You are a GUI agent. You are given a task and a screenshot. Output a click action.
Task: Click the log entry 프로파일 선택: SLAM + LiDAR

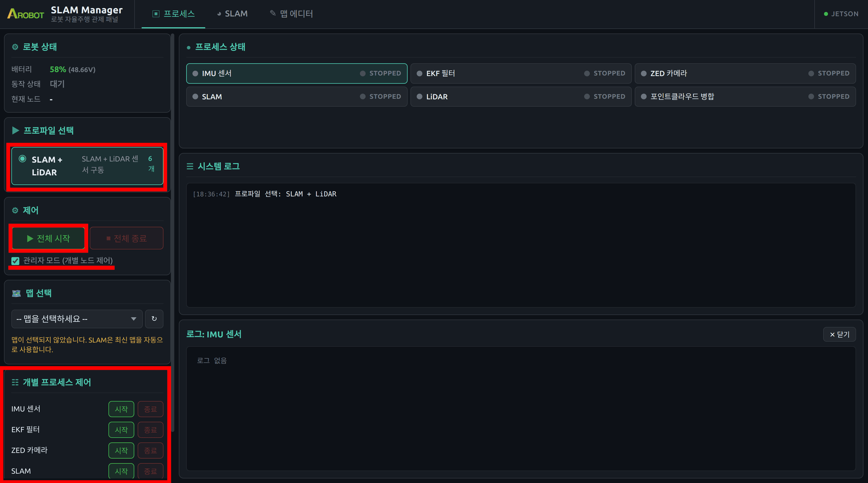point(286,194)
